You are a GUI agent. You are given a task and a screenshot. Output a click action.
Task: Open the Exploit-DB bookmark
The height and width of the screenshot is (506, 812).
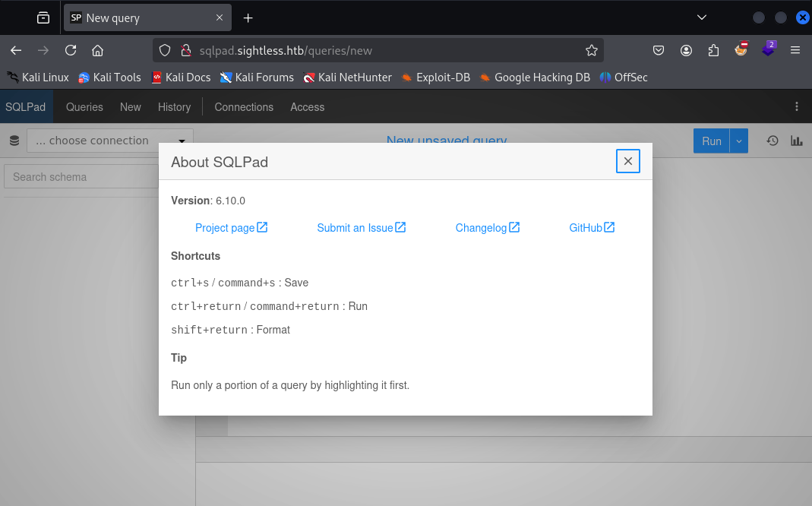[436, 77]
